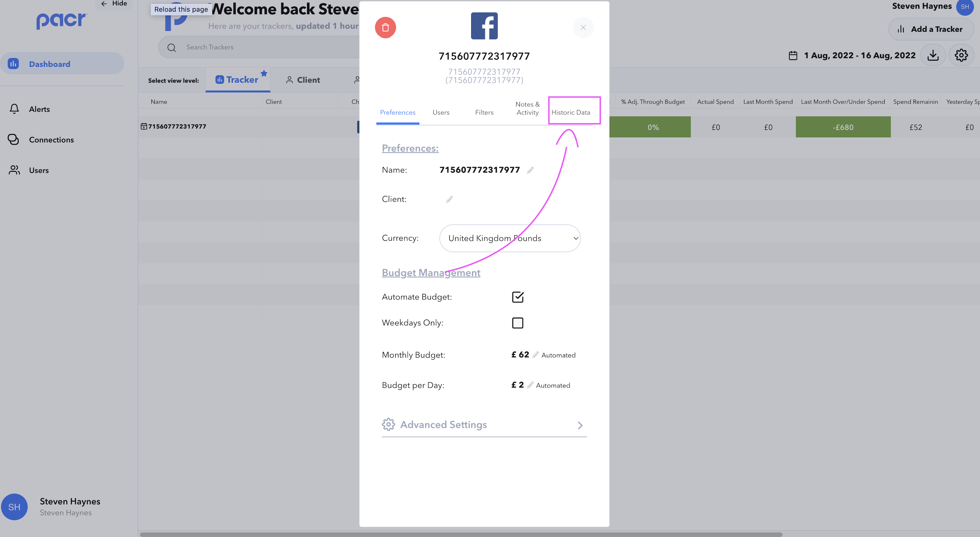Switch to Historic Data tab
The image size is (980, 537).
pyautogui.click(x=571, y=112)
